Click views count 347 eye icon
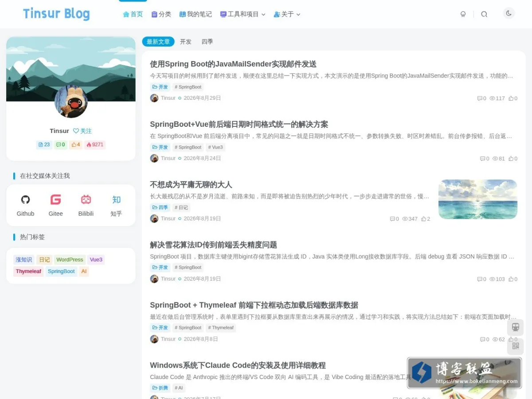The height and width of the screenshot is (399, 532). (405, 219)
